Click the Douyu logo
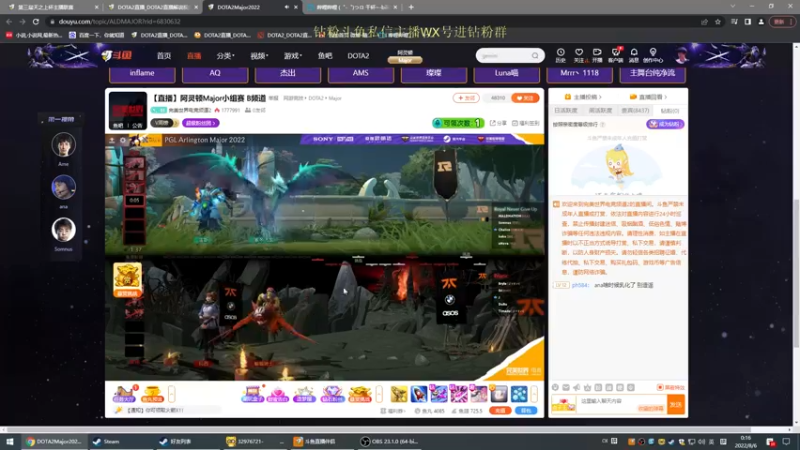 pyautogui.click(x=117, y=55)
